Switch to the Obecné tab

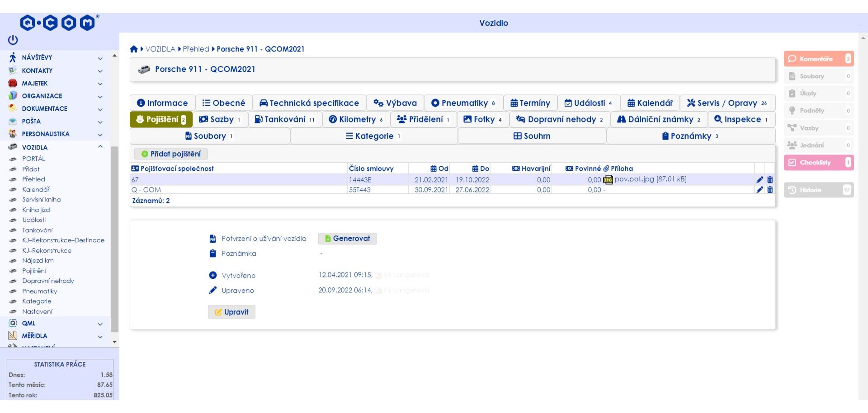[223, 103]
